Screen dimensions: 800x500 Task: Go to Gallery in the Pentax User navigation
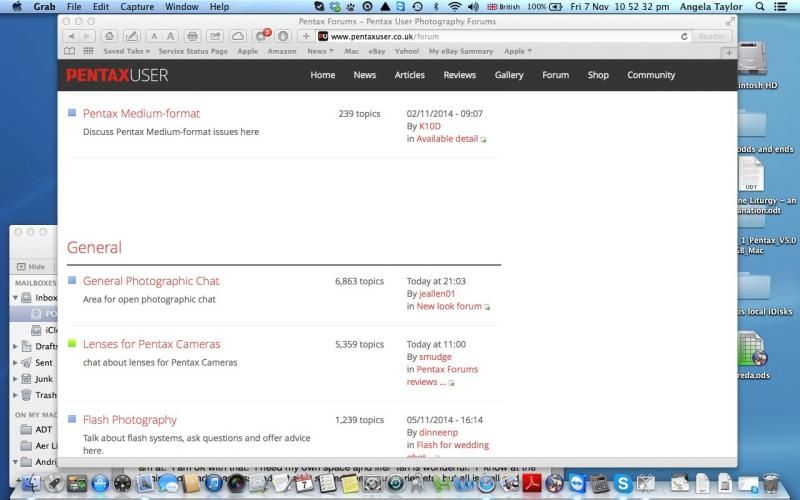[509, 75]
